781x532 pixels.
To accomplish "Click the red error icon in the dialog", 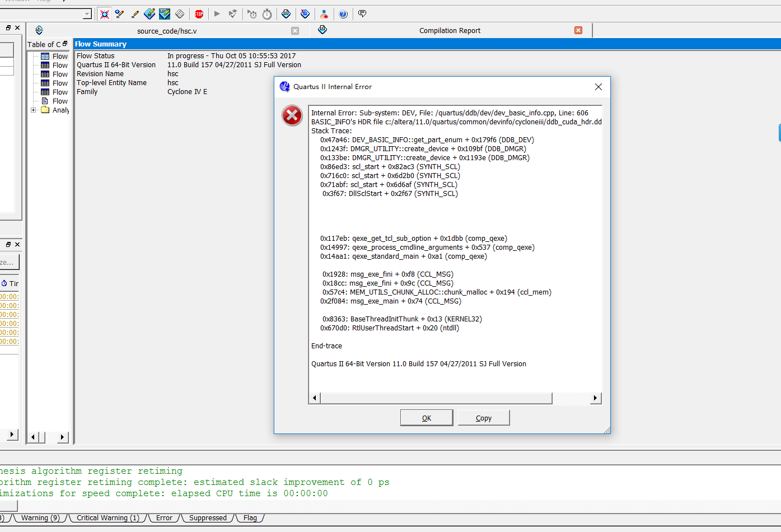I will pyautogui.click(x=292, y=115).
